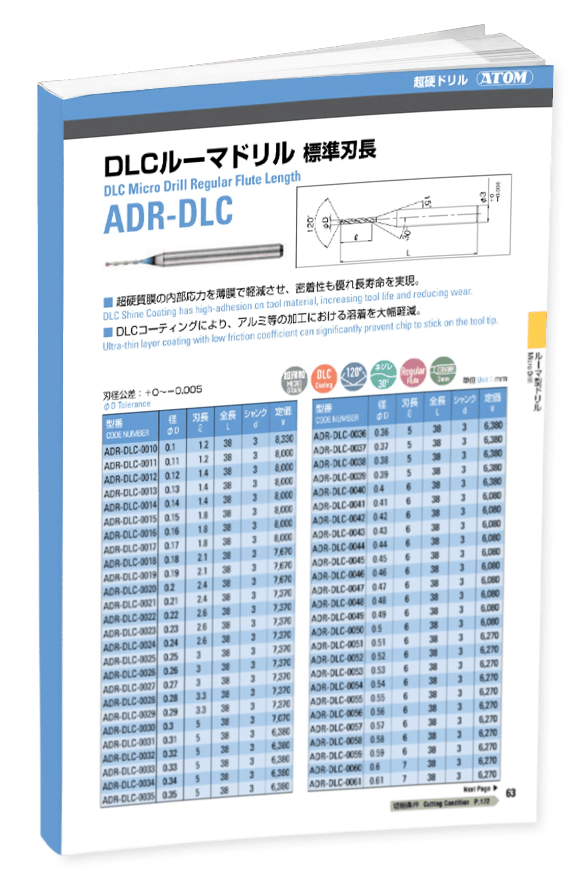This screenshot has width=588, height=888.
Task: Select code number ADR-DLC-0044
Action: coord(338,547)
